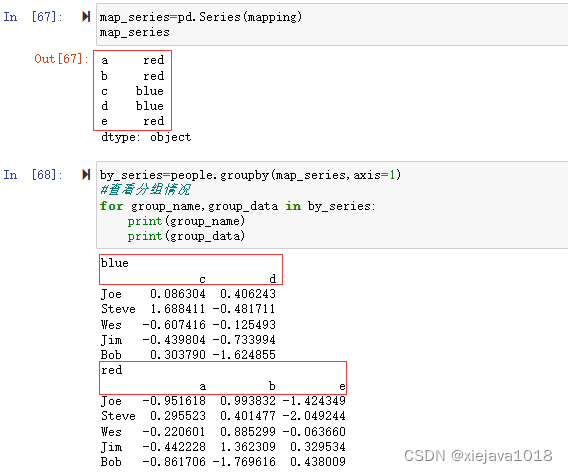Click the print(group_name) line
This screenshot has height=473, width=568.
(186, 221)
